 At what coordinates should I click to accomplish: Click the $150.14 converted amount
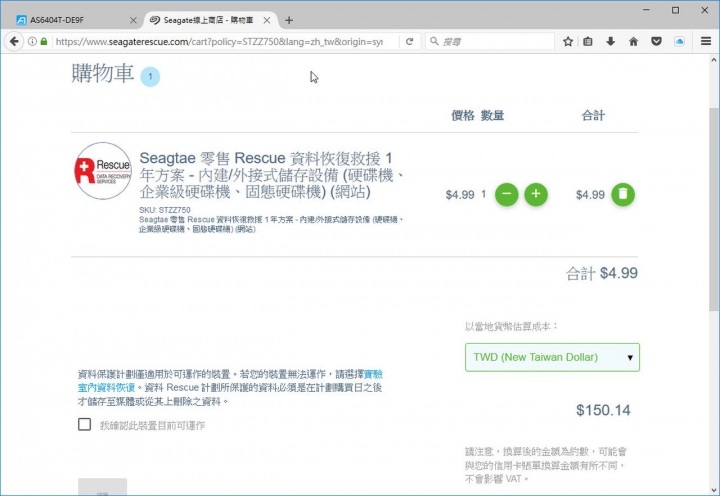click(603, 410)
